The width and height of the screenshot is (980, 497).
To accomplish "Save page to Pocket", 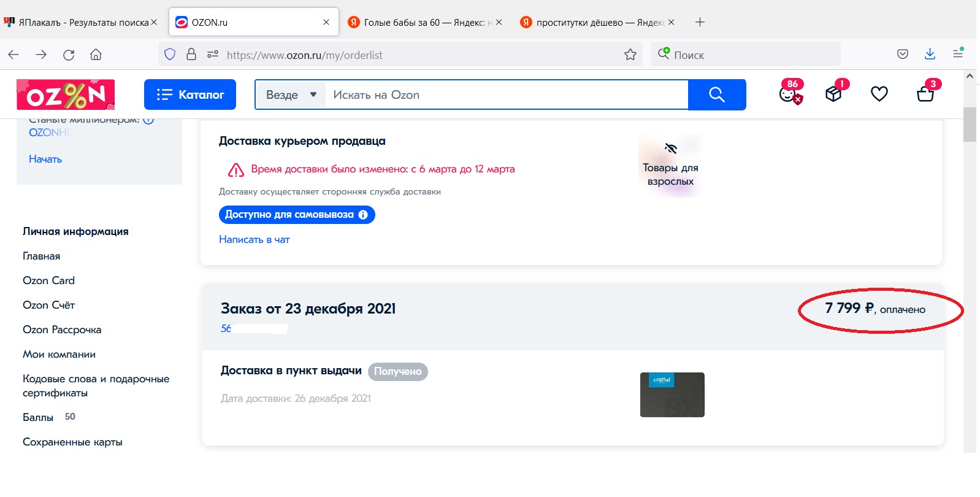I will (x=903, y=54).
